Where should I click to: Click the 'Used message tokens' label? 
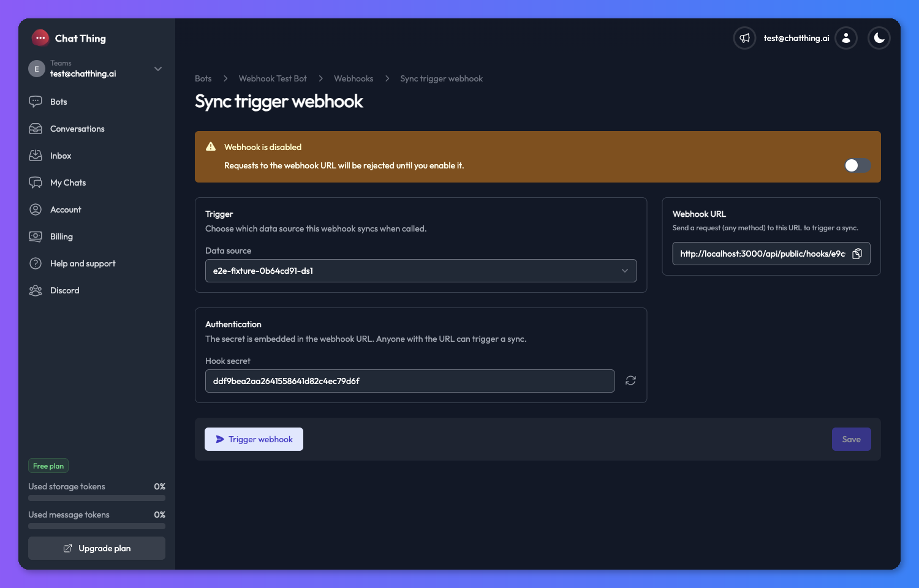click(69, 514)
